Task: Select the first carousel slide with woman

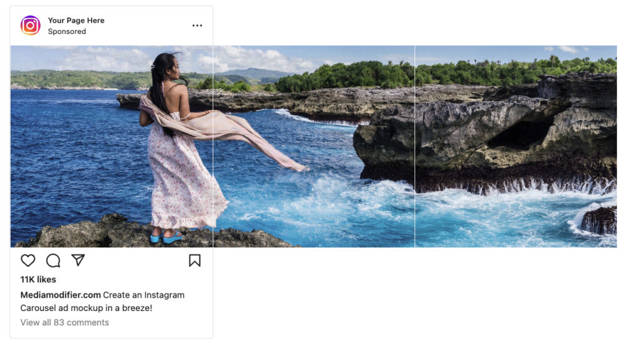Action: 112,146
